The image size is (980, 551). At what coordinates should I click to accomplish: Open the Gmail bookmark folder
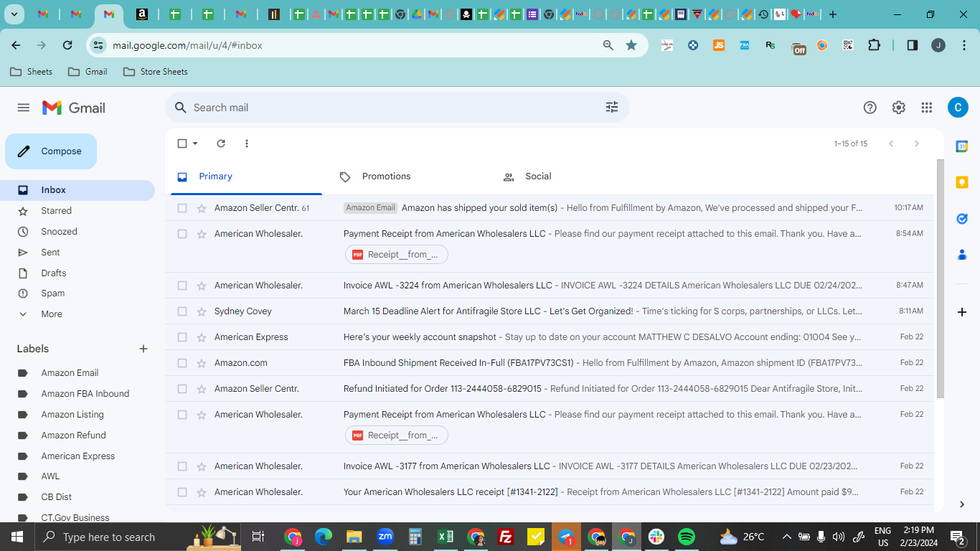tap(88, 72)
